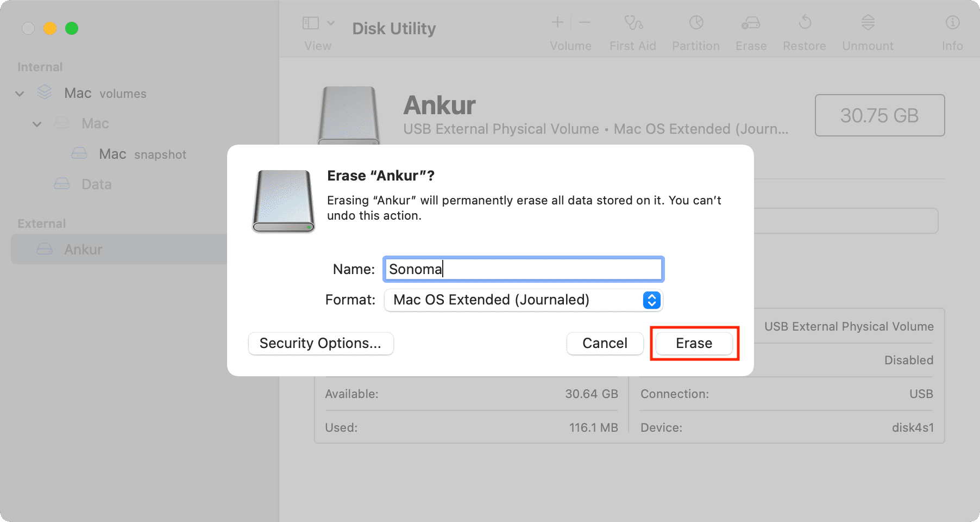Open the Partition tool in toolbar
The width and height of the screenshot is (980, 522).
(696, 23)
